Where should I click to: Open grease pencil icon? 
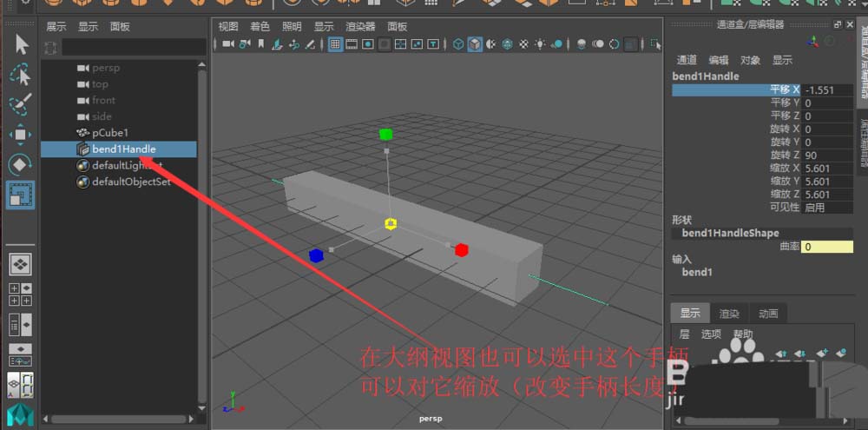pos(311,43)
